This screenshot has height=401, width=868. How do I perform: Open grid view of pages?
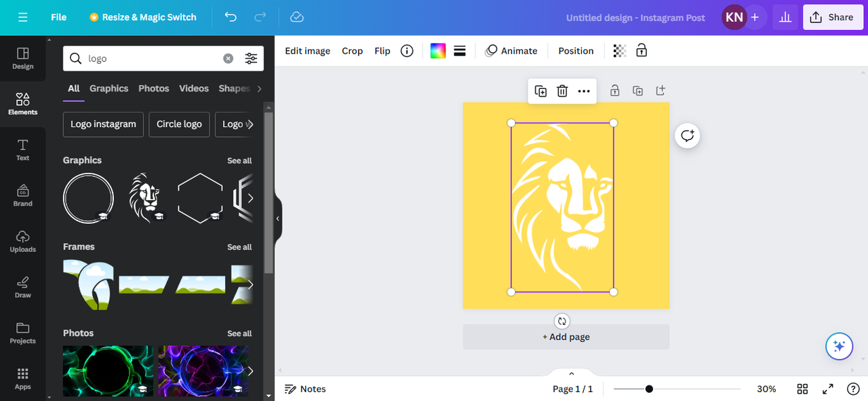pyautogui.click(x=802, y=389)
